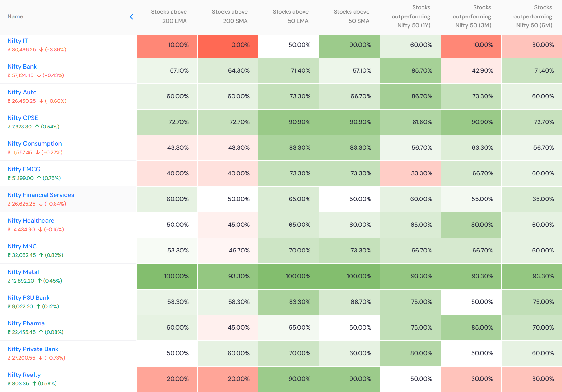Click Nifty IT price ₹30,496.25
This screenshot has height=392, width=562.
(x=22, y=50)
